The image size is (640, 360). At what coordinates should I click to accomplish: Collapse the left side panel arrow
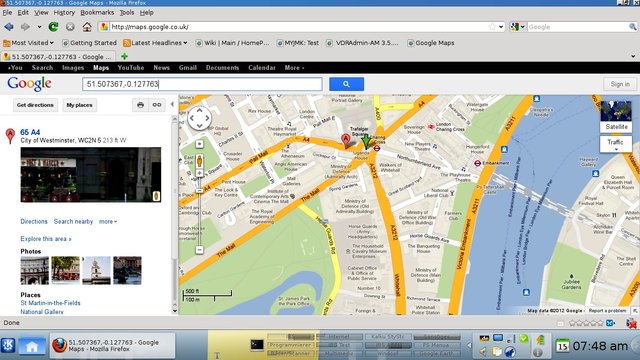click(x=172, y=104)
